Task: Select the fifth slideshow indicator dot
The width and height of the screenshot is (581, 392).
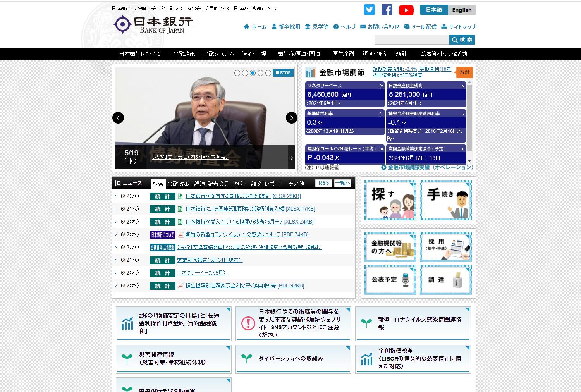Action: point(268,73)
